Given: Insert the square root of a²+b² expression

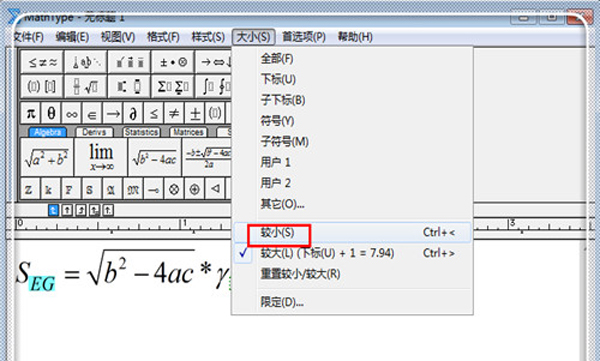Looking at the screenshot, I should tap(47, 157).
